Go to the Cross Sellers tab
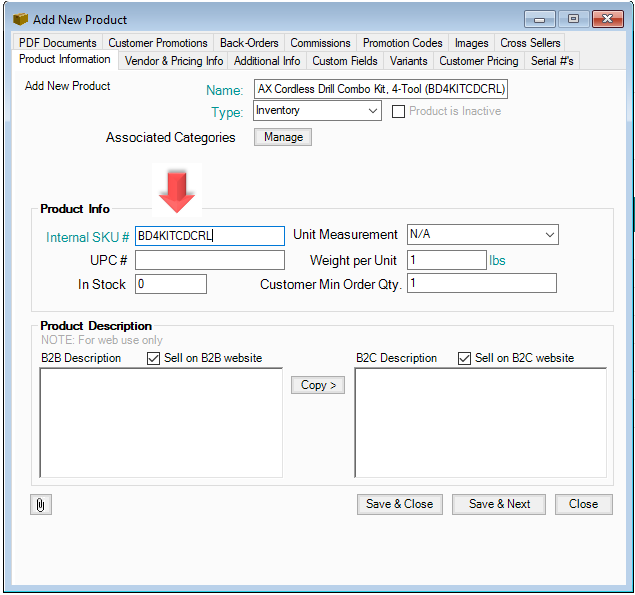The height and width of the screenshot is (595, 635). point(530,43)
